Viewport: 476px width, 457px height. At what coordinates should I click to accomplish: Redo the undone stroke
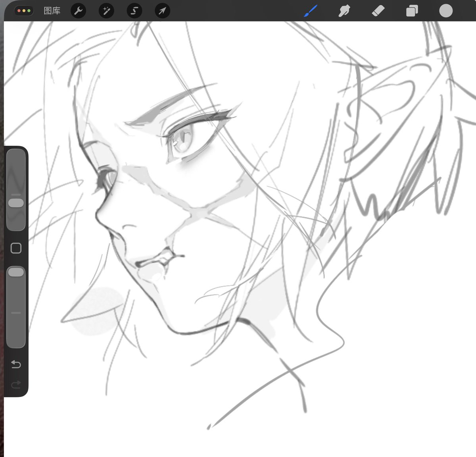tap(16, 384)
